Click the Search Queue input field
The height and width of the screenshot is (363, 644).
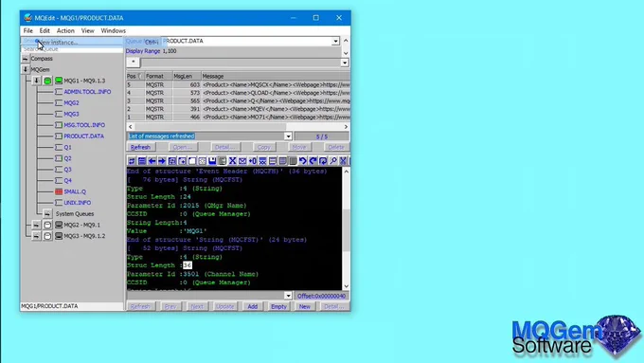pyautogui.click(x=72, y=49)
